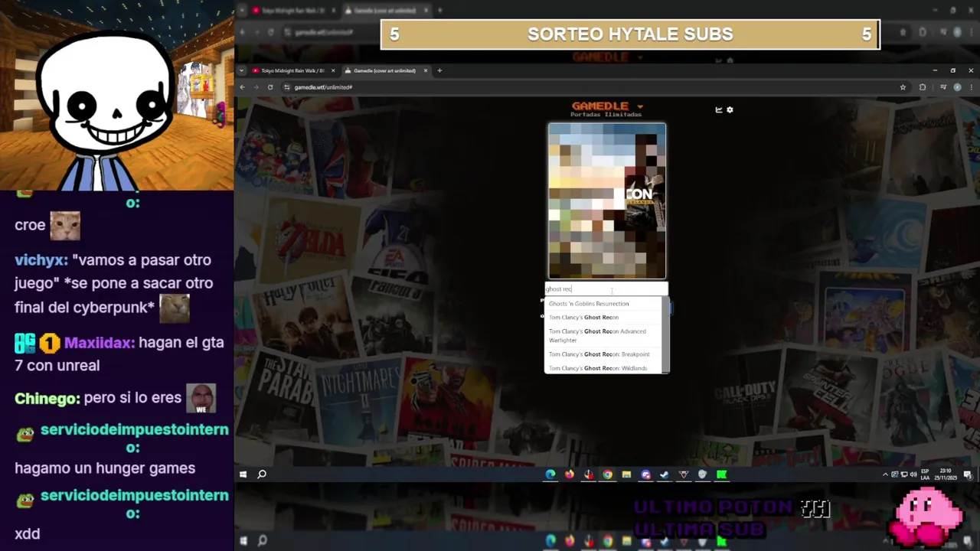Click the pixelated game cover image
Screen dimensions: 980x551
(607, 201)
